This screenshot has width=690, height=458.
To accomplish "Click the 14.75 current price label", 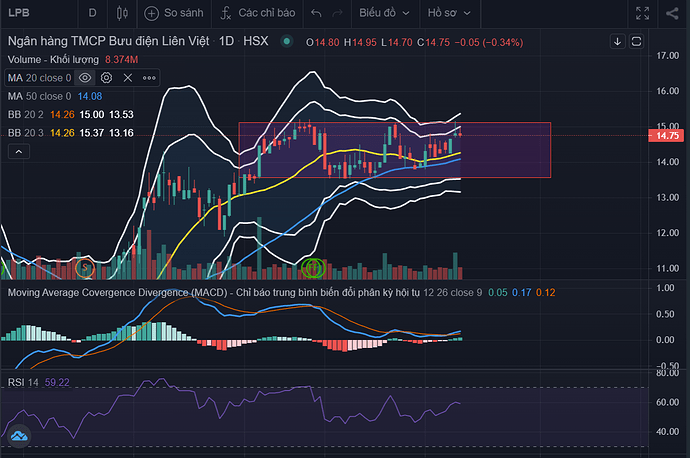I will click(x=667, y=136).
